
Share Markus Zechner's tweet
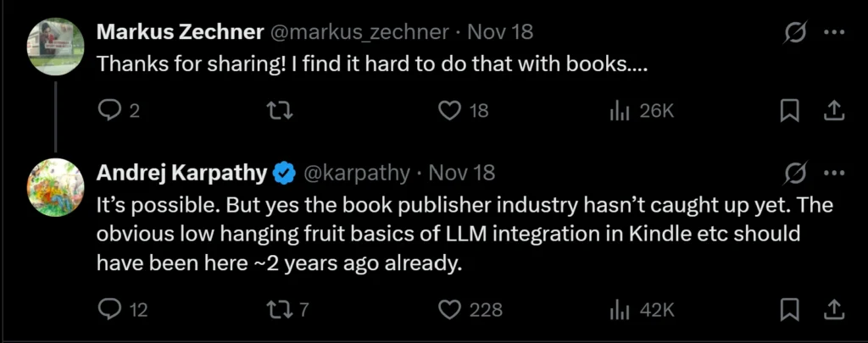tap(833, 110)
